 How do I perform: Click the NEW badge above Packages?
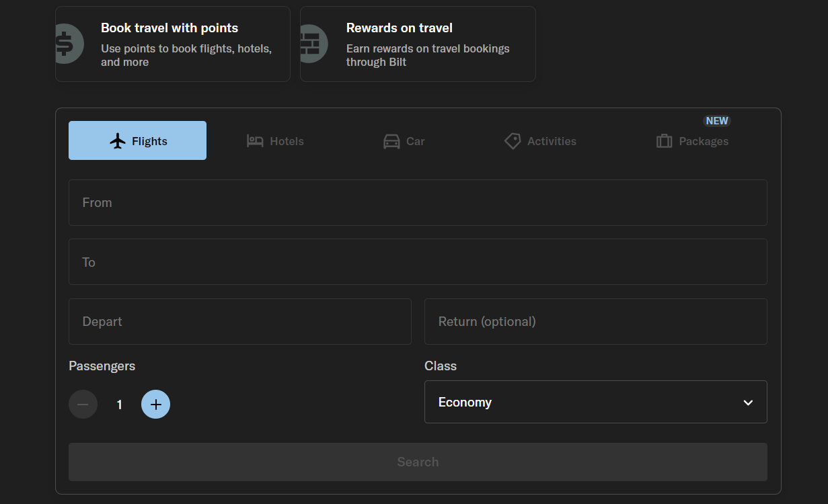[x=716, y=121]
